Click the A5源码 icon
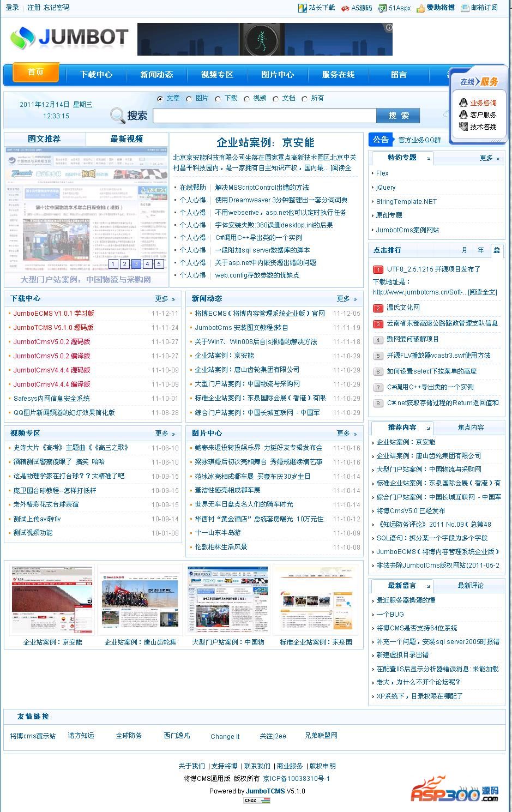 (345, 8)
